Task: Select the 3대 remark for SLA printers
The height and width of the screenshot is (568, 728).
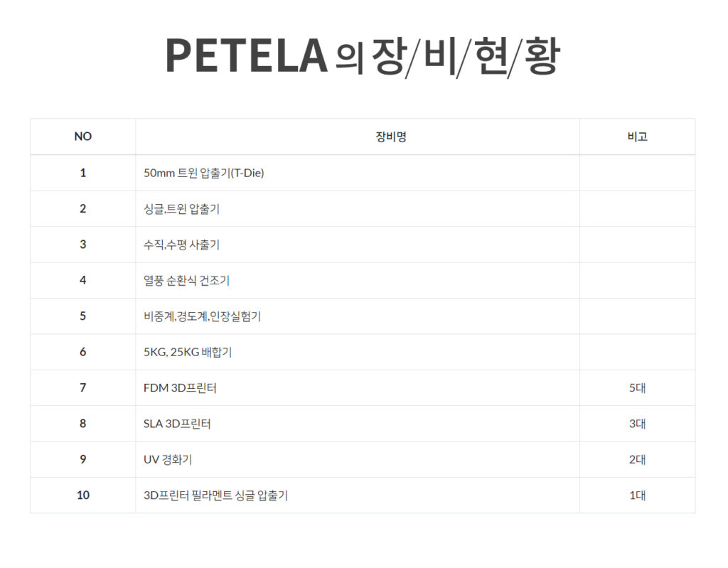Action: tap(637, 424)
